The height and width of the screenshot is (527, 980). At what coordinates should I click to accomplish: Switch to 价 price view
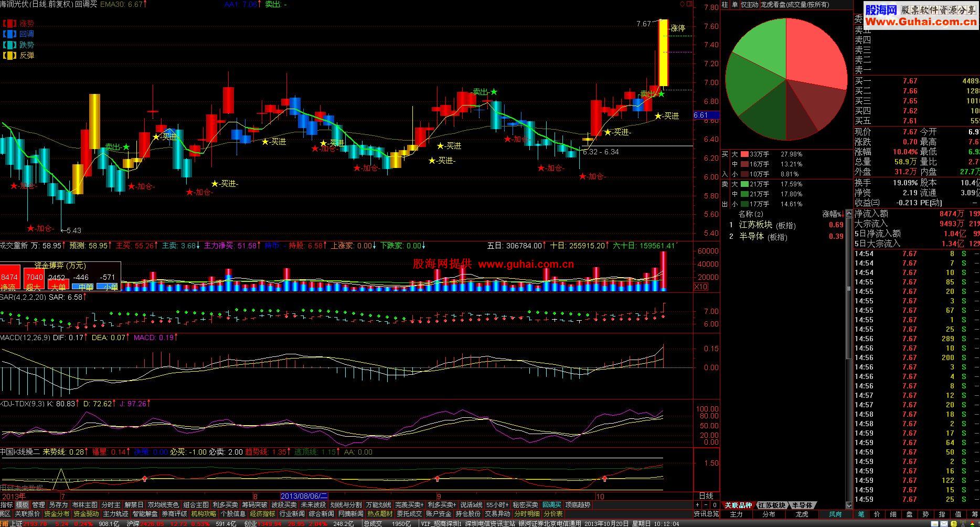[x=877, y=514]
